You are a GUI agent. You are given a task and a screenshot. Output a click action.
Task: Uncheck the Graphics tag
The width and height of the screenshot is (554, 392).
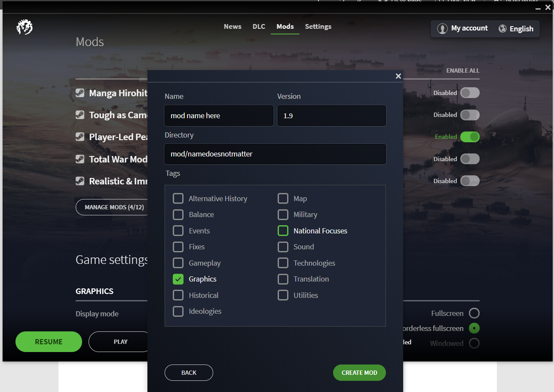pos(178,279)
